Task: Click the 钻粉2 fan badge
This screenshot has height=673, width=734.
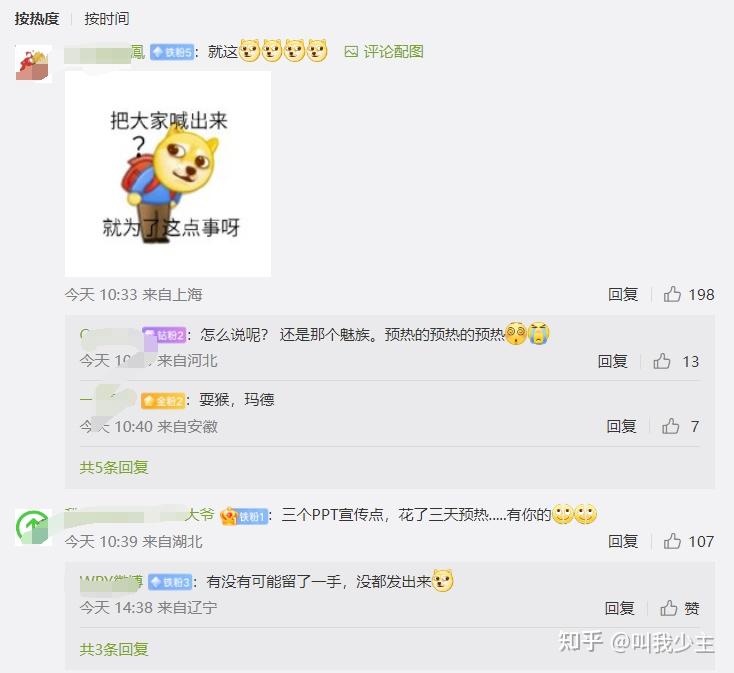Action: (164, 335)
